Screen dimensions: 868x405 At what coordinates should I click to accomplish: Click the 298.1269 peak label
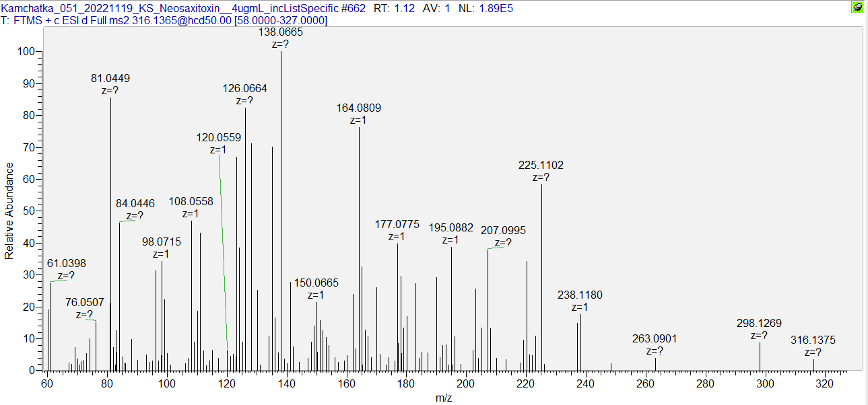tap(759, 324)
